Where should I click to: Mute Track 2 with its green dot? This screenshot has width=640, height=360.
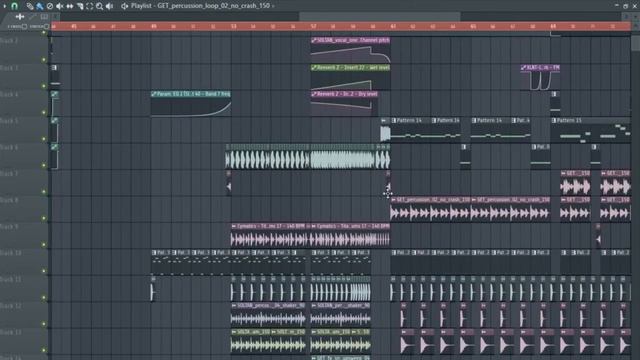tap(44, 60)
